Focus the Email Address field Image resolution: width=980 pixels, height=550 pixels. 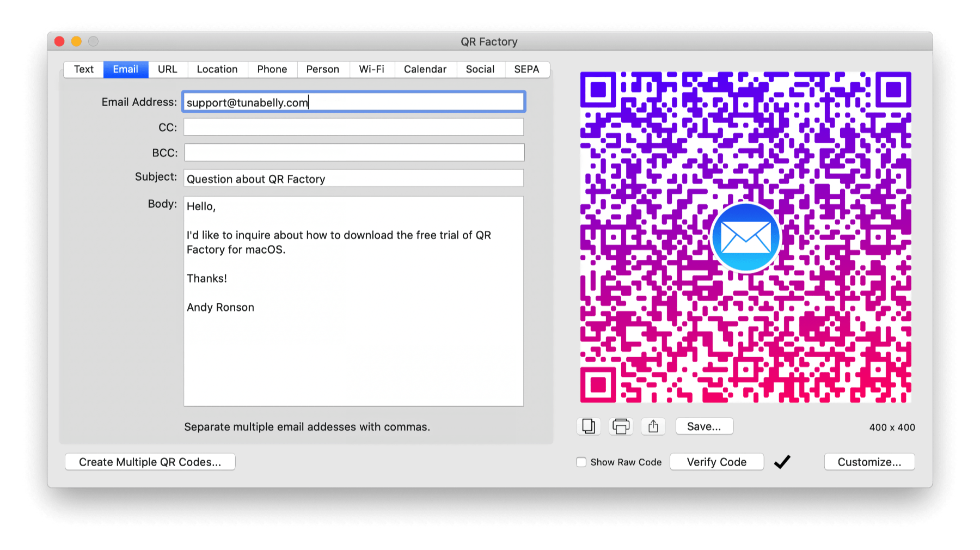(x=354, y=102)
